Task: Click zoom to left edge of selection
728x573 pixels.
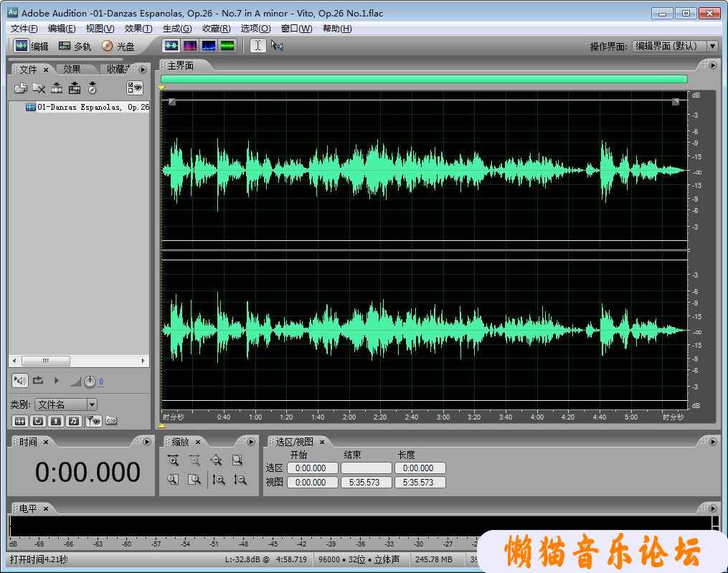Action: pyautogui.click(x=173, y=480)
